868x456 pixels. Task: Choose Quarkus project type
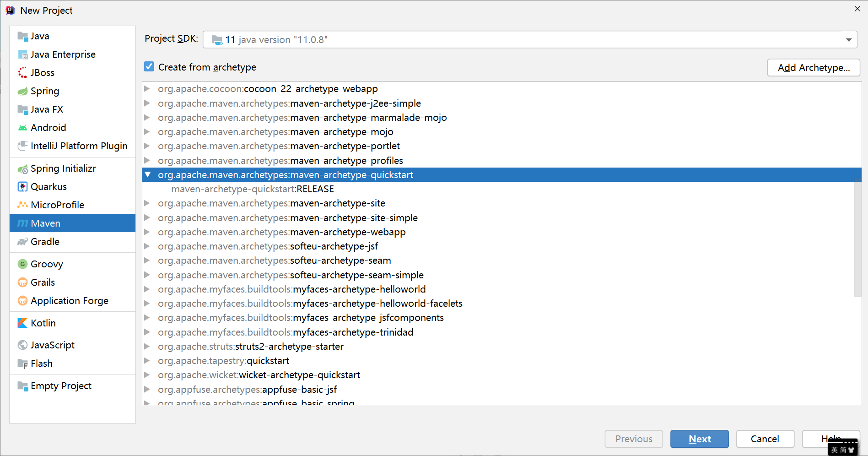point(72,187)
